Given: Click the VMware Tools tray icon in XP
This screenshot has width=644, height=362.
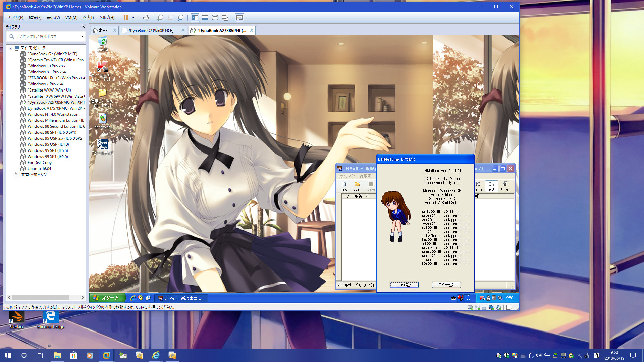Looking at the screenshot, I should [494, 298].
